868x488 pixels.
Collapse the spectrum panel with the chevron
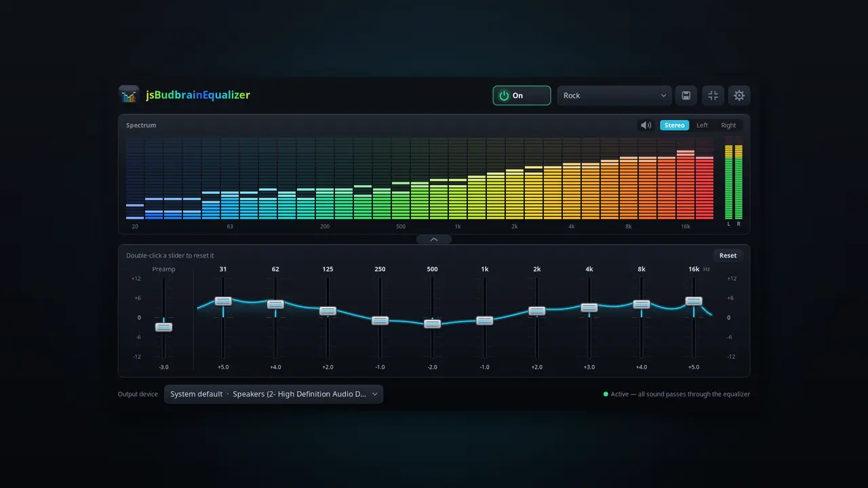coord(434,239)
